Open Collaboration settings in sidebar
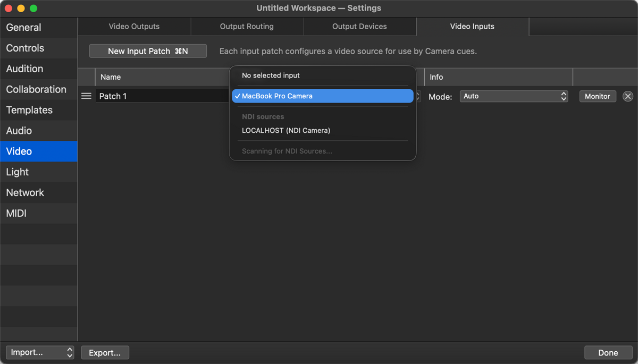Screen dimensions: 638x364 point(39,89)
